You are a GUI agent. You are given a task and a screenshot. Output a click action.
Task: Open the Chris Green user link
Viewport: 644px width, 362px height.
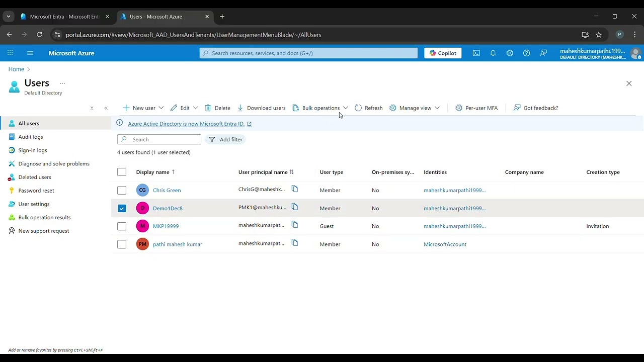(x=167, y=190)
